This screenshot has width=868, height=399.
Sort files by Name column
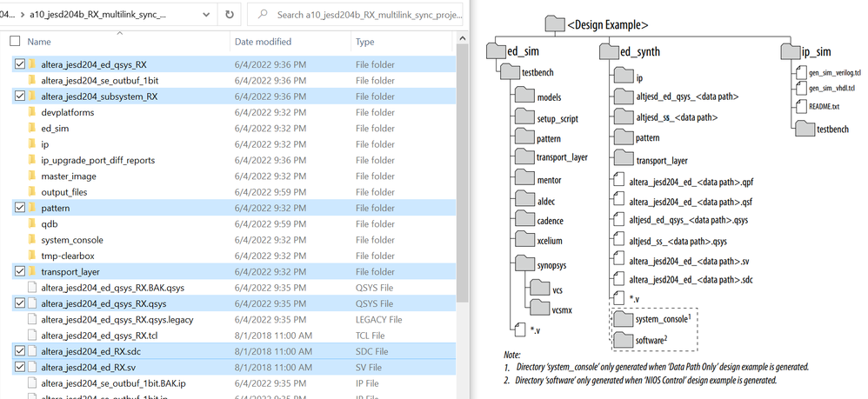pos(39,42)
